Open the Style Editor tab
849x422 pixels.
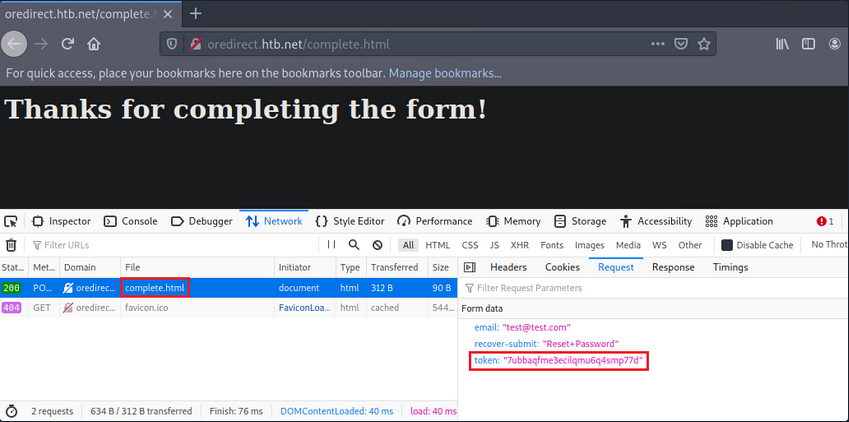coord(350,222)
